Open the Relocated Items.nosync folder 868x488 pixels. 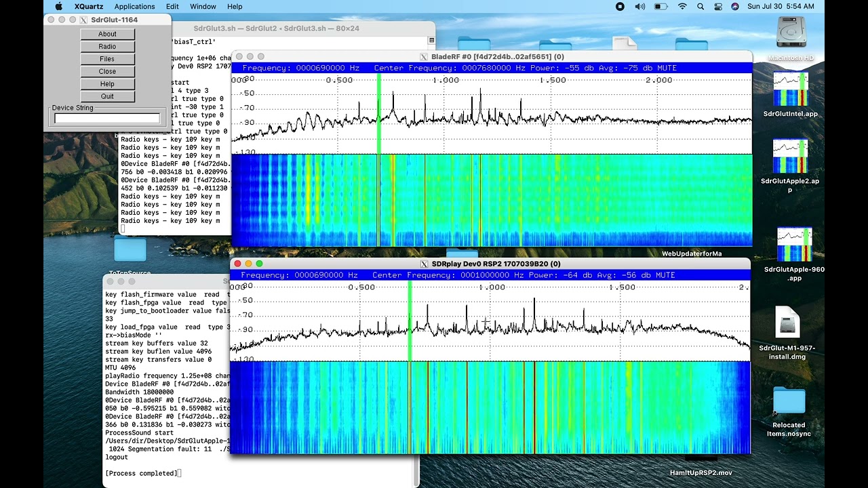789,401
